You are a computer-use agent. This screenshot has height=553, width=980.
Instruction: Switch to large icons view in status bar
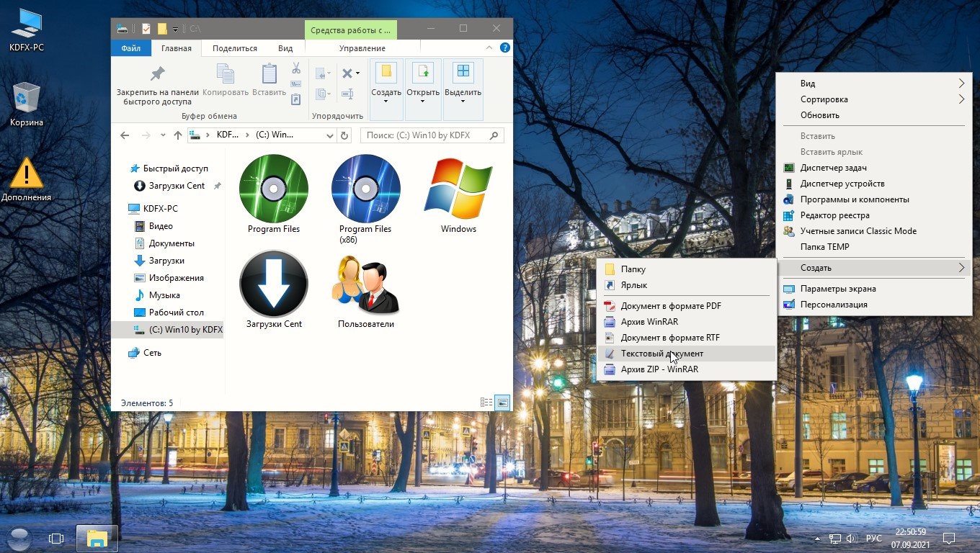pos(502,403)
